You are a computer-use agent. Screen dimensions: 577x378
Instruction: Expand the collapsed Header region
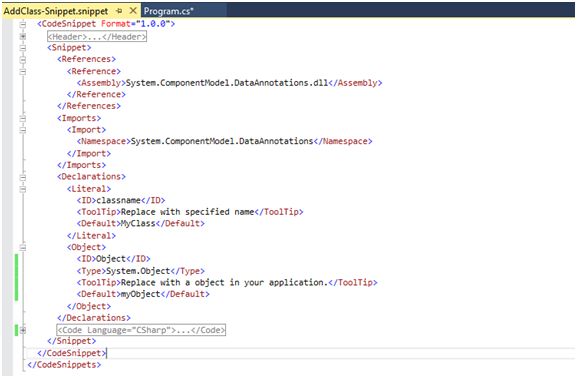(23, 36)
